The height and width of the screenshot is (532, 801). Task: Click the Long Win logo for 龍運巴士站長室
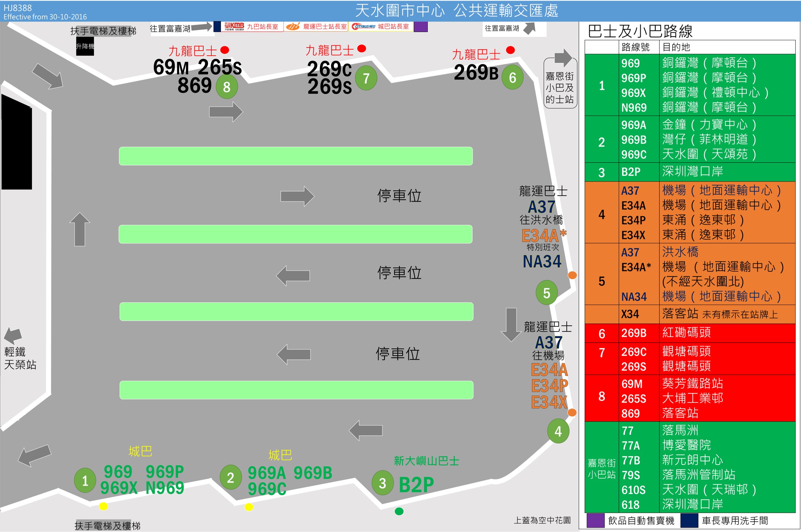click(x=293, y=27)
